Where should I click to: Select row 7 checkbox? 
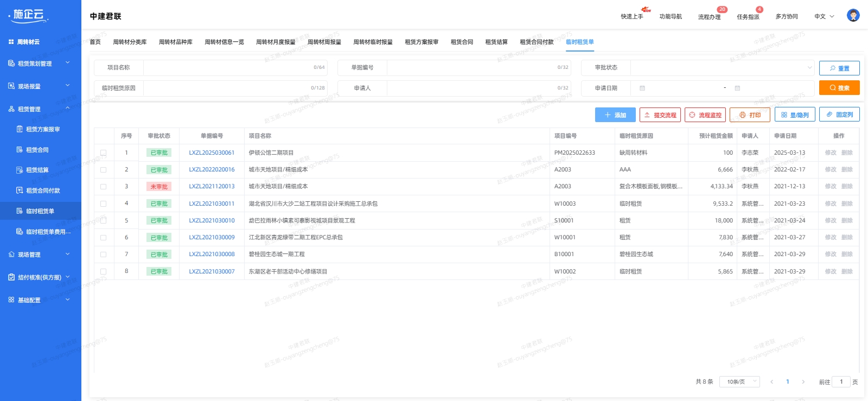(103, 254)
